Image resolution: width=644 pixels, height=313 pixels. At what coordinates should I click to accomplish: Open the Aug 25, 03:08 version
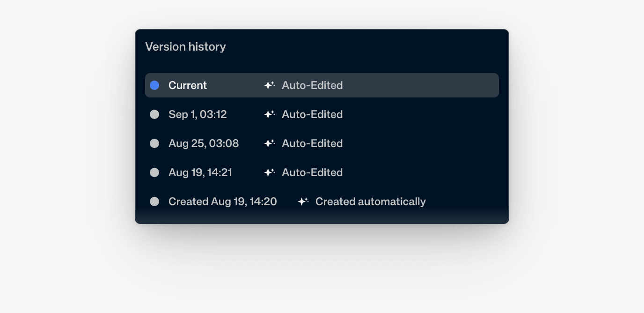coord(204,143)
